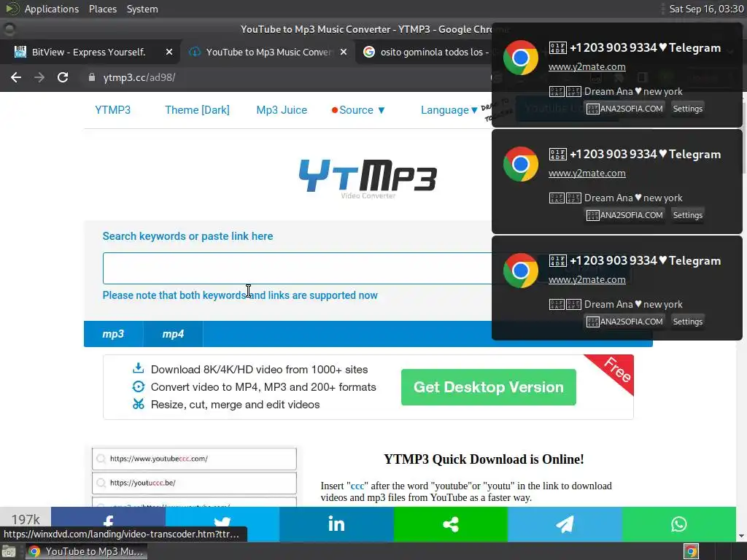Image resolution: width=747 pixels, height=560 pixels.
Task: Click the convert icon beside MP4, MP3 formats
Action: click(x=138, y=386)
